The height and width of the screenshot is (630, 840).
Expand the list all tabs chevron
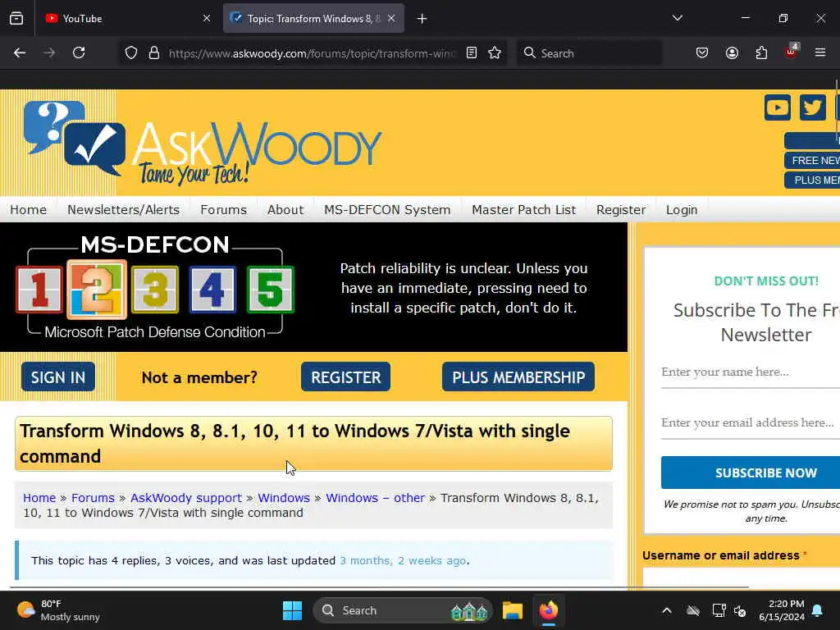(x=677, y=18)
